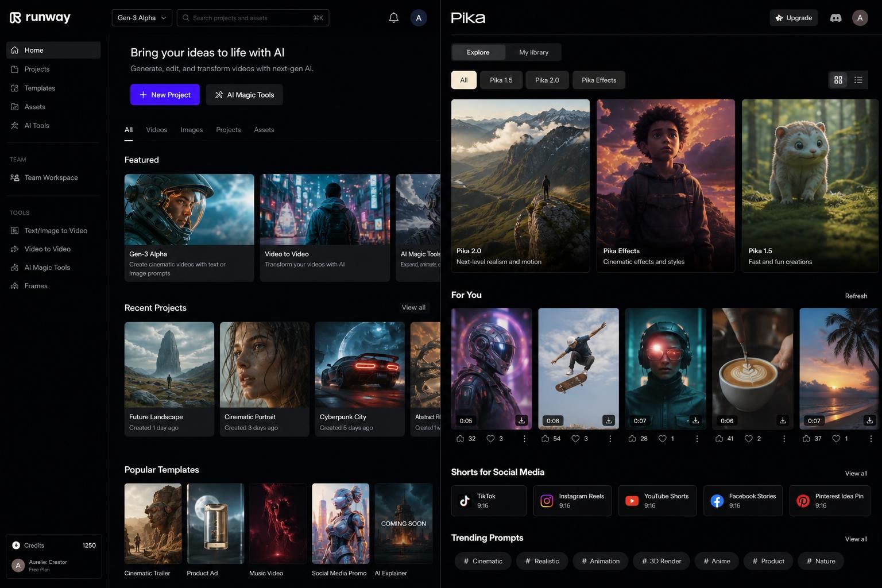Open the Future Landscape project
Image resolution: width=882 pixels, height=588 pixels.
click(169, 379)
